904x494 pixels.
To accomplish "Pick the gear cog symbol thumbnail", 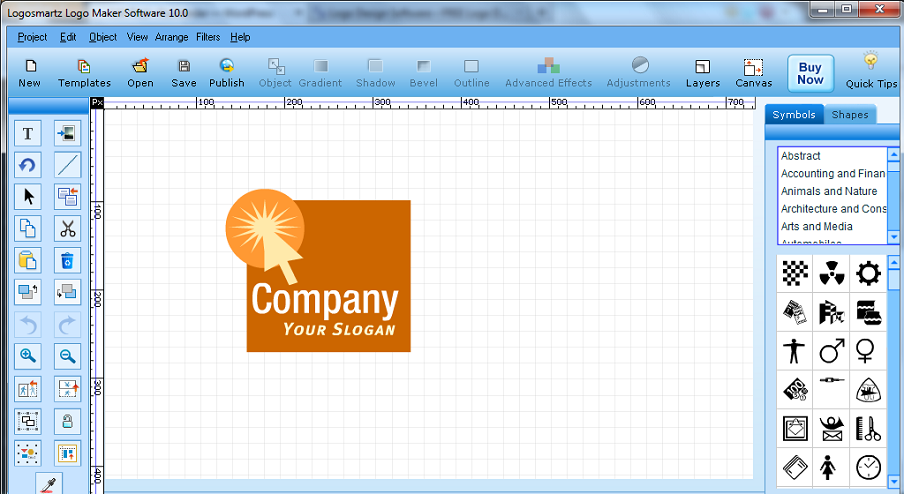I will coord(868,273).
